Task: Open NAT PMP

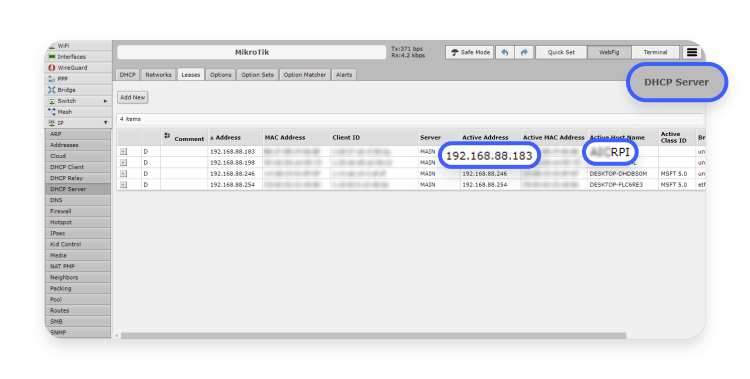Action: coord(78,266)
